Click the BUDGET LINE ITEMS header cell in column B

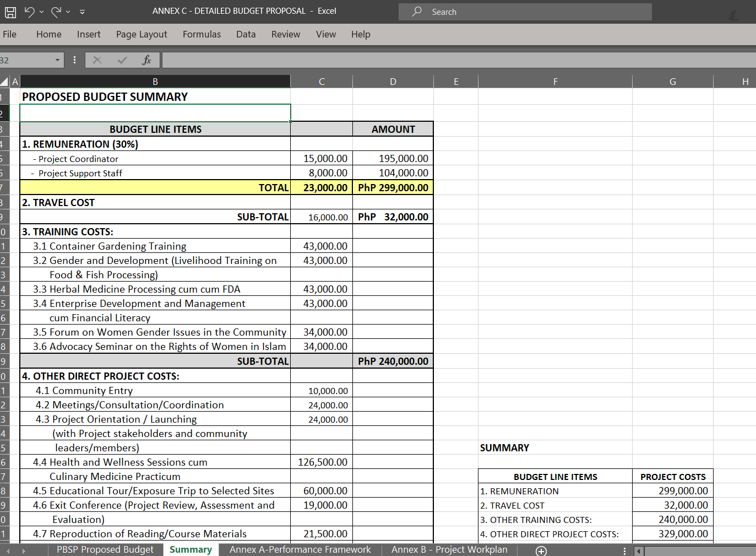click(x=155, y=129)
